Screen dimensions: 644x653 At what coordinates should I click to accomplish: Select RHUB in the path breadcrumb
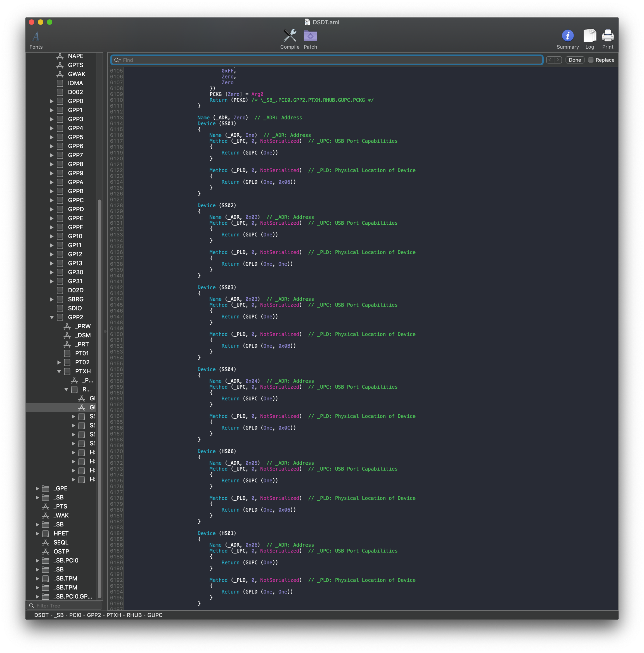(x=134, y=615)
